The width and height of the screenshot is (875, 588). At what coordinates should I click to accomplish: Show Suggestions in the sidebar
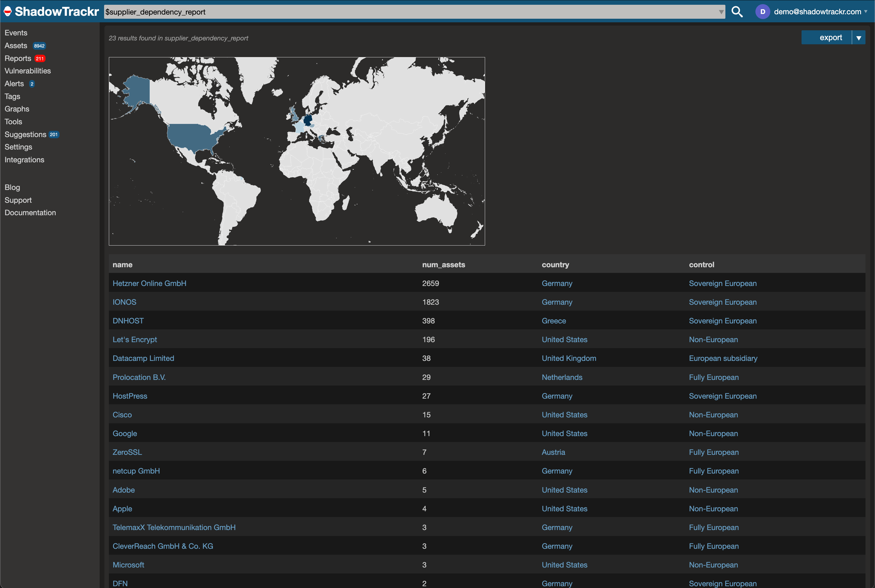pos(26,135)
